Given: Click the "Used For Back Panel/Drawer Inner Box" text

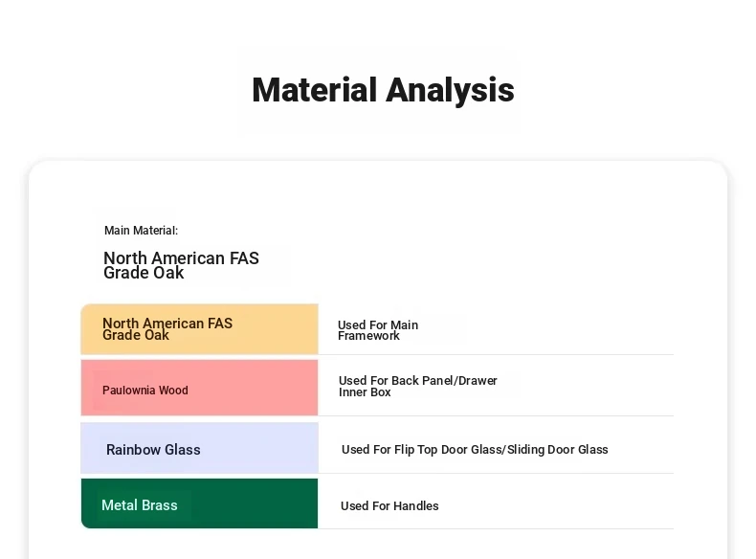Looking at the screenshot, I should [x=417, y=386].
